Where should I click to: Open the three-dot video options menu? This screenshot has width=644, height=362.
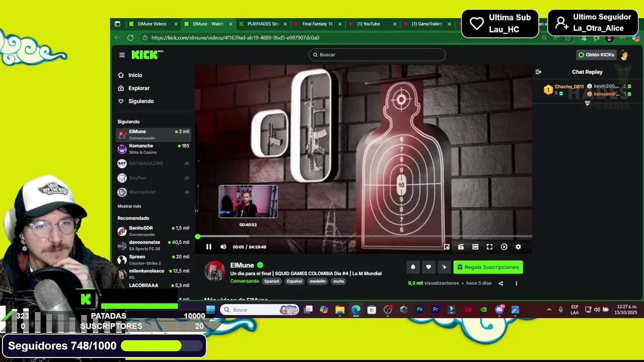[516, 284]
